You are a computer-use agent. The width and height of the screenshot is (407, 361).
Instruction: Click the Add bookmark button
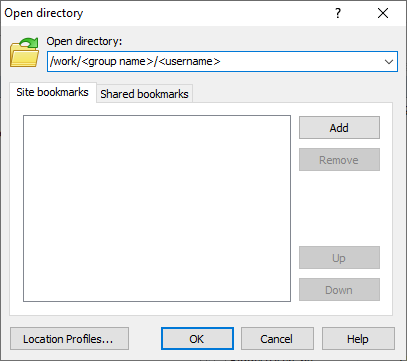(339, 128)
